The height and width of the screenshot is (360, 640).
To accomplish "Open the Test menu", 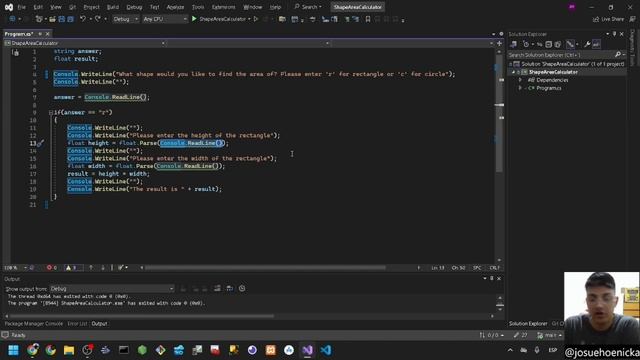I will 154,7.
